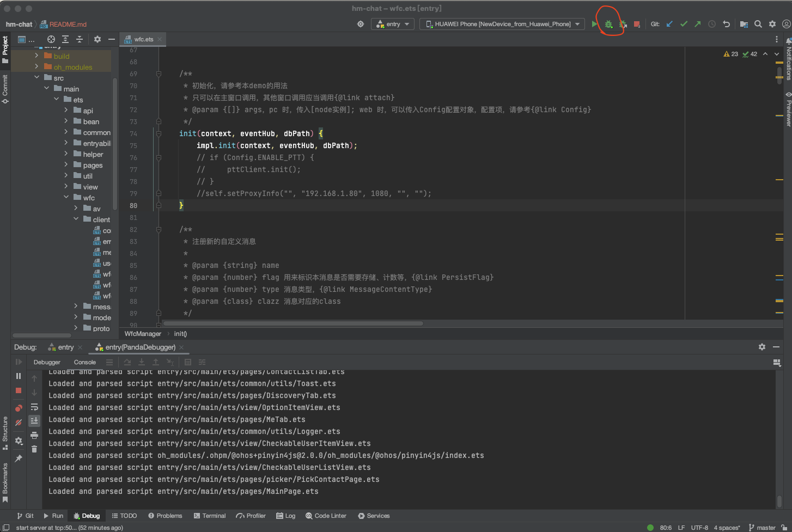Open Search Everywhere magnifier icon
Image resolution: width=792 pixels, height=532 pixels.
pos(758,24)
